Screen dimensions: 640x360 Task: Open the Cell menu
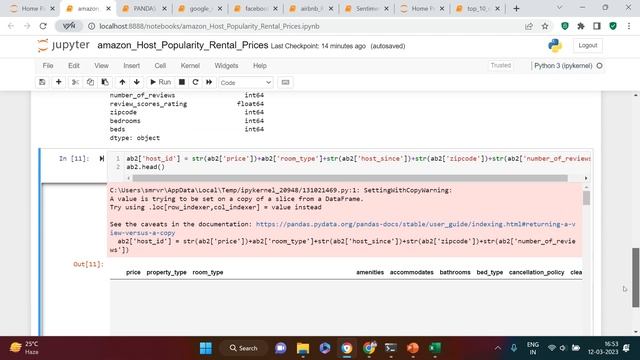[160, 65]
